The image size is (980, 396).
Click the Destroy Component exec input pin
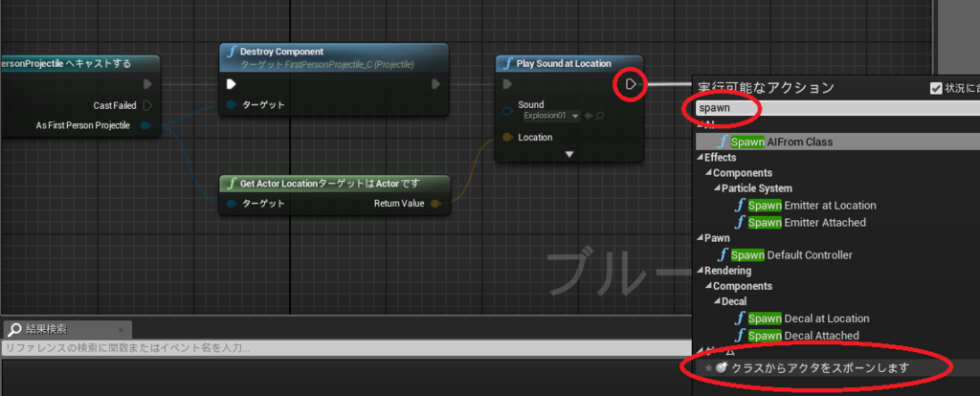tap(231, 84)
